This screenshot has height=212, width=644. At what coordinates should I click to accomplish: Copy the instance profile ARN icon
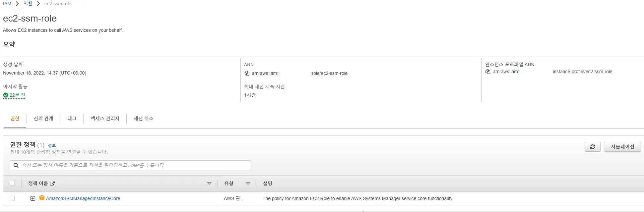pos(487,72)
